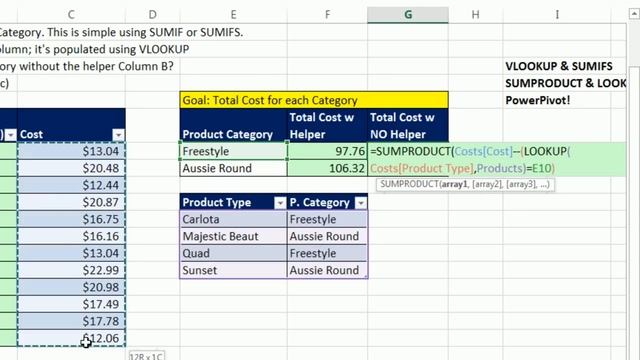Open the Cost column filter dropdown

coord(118,135)
